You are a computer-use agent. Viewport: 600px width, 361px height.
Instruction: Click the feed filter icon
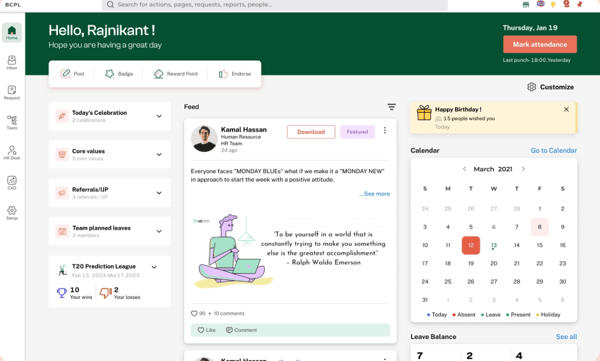click(391, 107)
